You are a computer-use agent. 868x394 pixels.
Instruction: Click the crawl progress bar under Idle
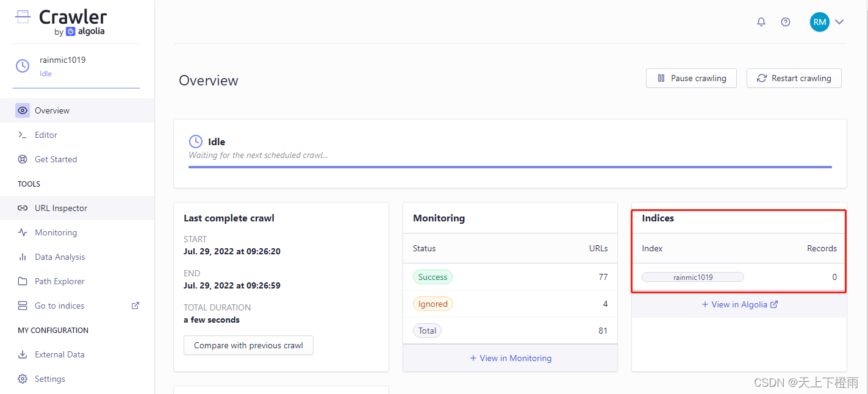510,167
